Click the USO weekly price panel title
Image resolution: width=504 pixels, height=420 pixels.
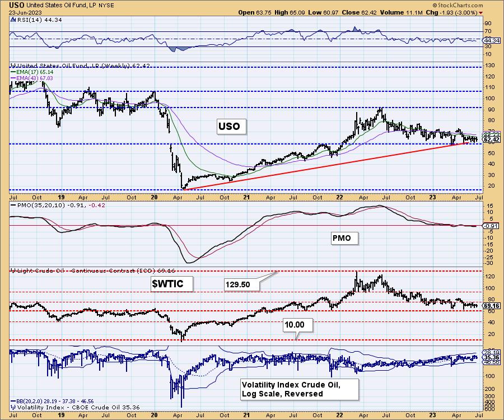click(x=81, y=66)
